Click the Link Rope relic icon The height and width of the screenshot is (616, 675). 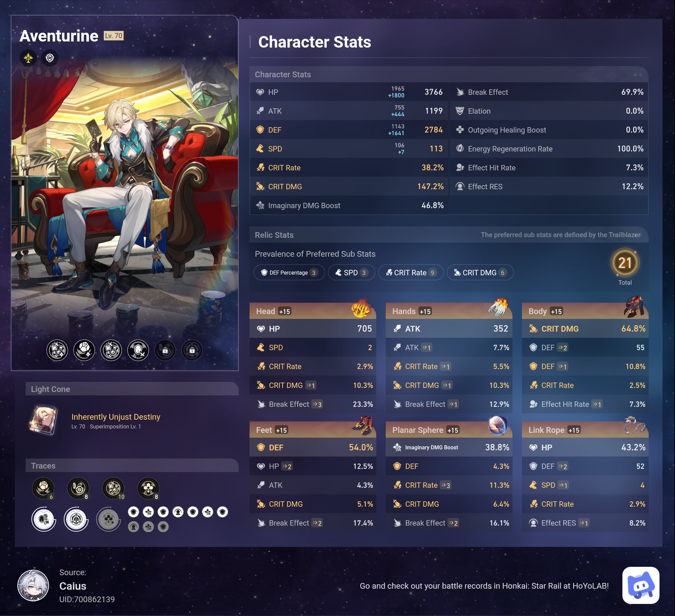point(635,426)
